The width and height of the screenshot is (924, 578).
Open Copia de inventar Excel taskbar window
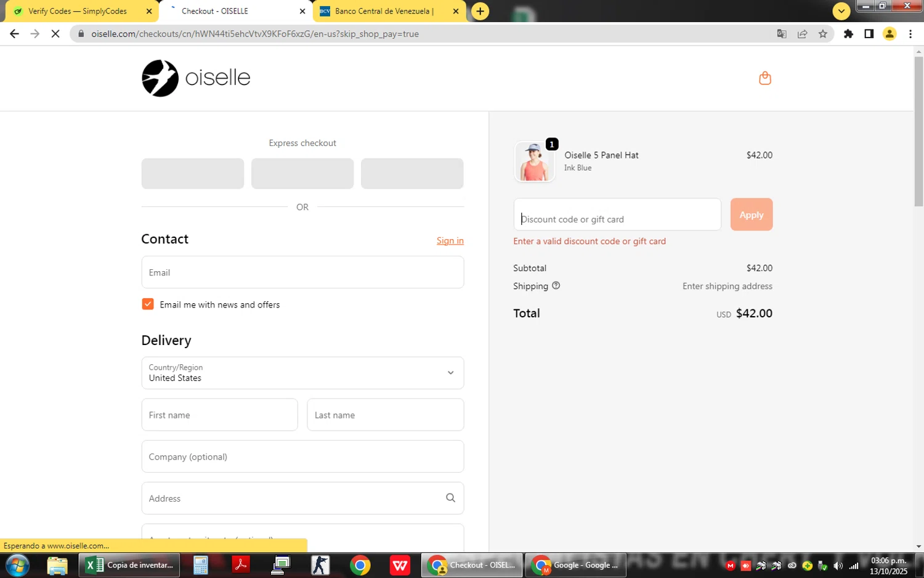tap(129, 565)
